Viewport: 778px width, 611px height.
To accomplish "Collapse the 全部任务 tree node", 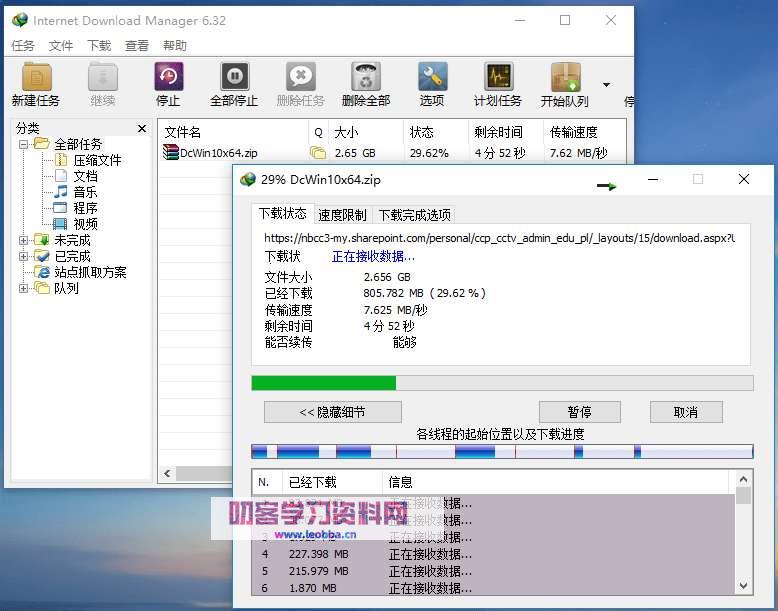I will (x=23, y=144).
